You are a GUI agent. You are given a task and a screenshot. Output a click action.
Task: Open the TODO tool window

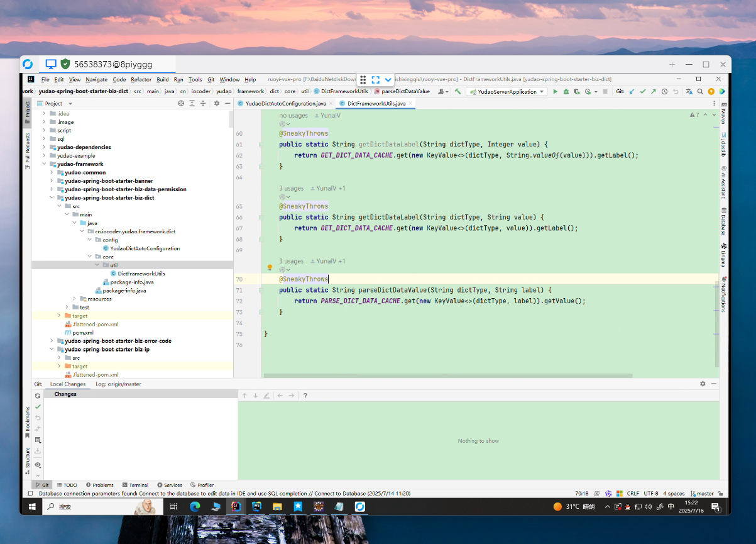67,485
